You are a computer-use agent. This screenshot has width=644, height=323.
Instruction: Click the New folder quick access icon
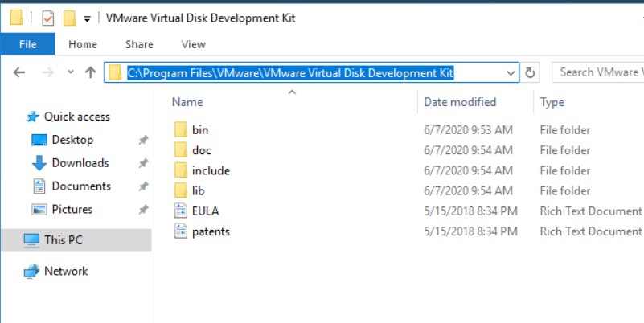coord(69,18)
